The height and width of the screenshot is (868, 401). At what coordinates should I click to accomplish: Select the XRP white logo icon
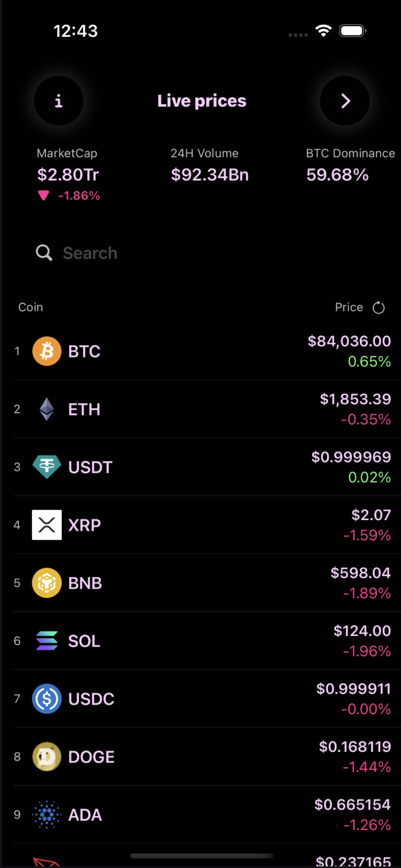47,525
